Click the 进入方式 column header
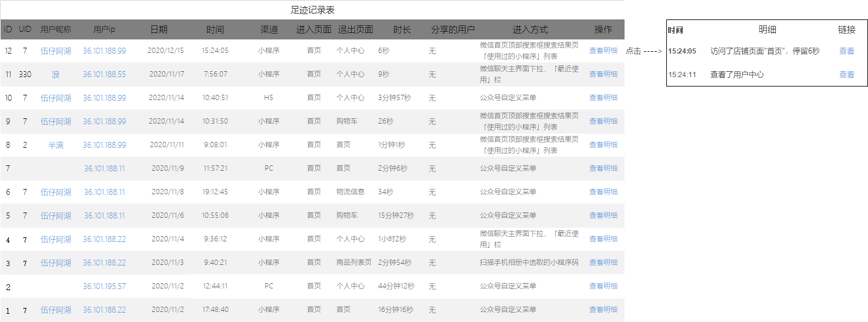The width and height of the screenshot is (868, 322). [x=530, y=29]
